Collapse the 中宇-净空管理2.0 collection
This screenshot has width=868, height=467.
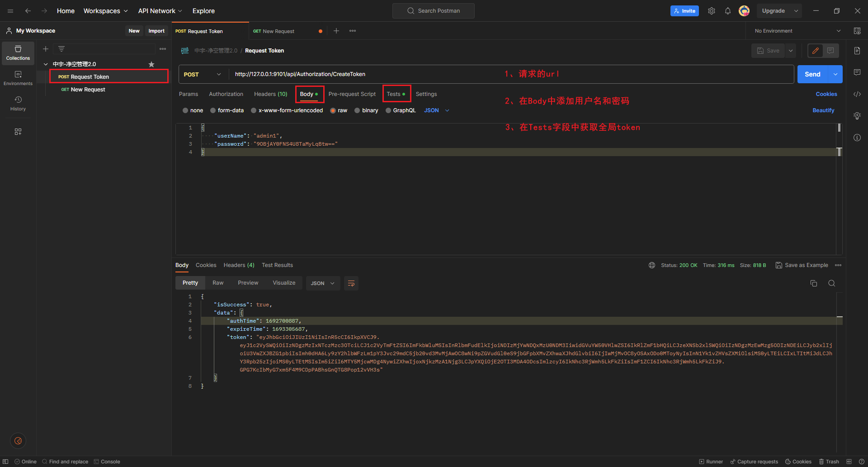[x=46, y=64]
